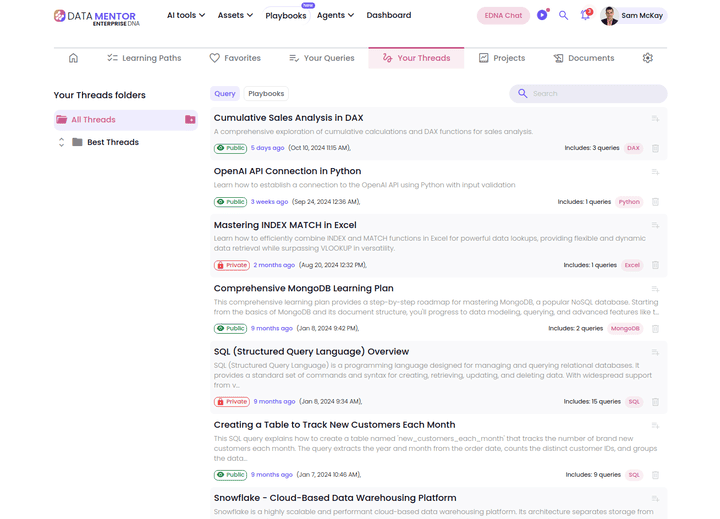Reorder Best Threads folder using arrows
720x519 pixels.
[61, 142]
